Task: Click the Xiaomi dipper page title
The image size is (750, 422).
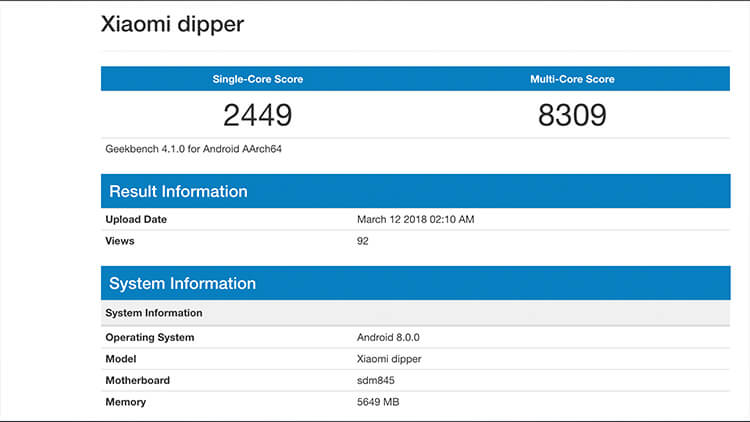Action: 172,24
